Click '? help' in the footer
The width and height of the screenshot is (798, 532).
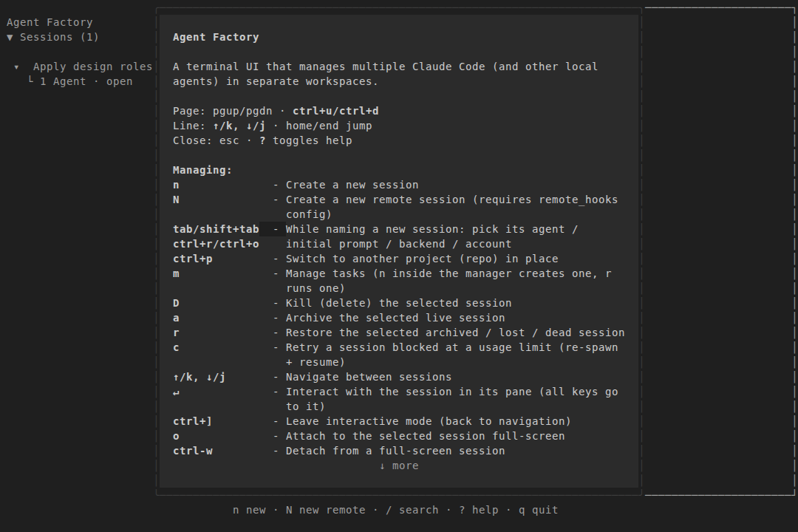[x=478, y=510]
